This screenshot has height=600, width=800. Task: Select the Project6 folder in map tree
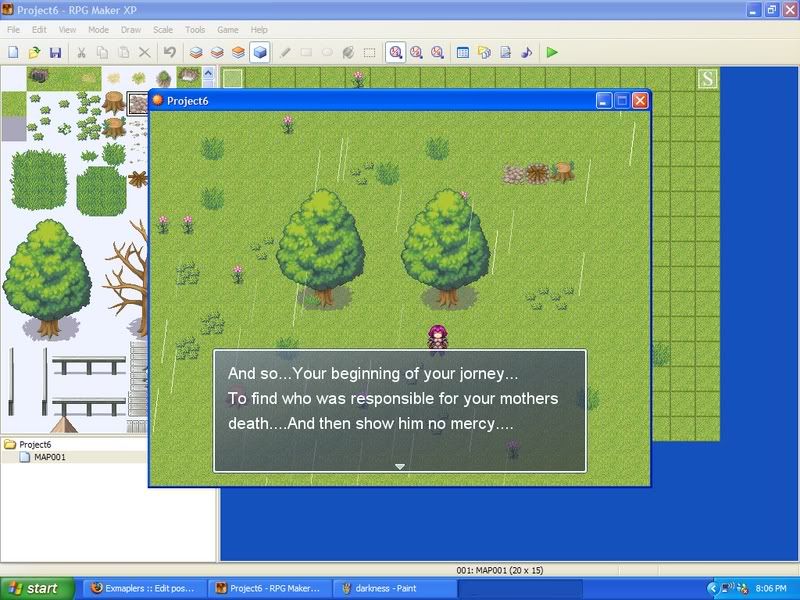pyautogui.click(x=34, y=444)
